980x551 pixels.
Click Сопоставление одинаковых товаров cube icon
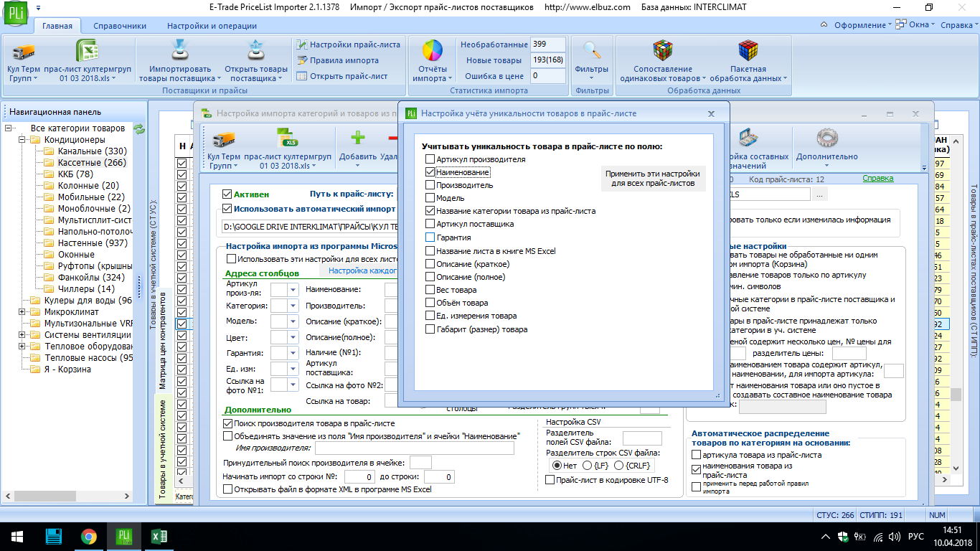click(663, 51)
